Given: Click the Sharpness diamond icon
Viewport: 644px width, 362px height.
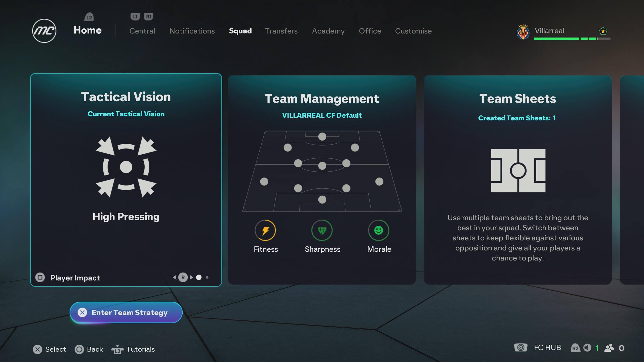Looking at the screenshot, I should coord(322,230).
